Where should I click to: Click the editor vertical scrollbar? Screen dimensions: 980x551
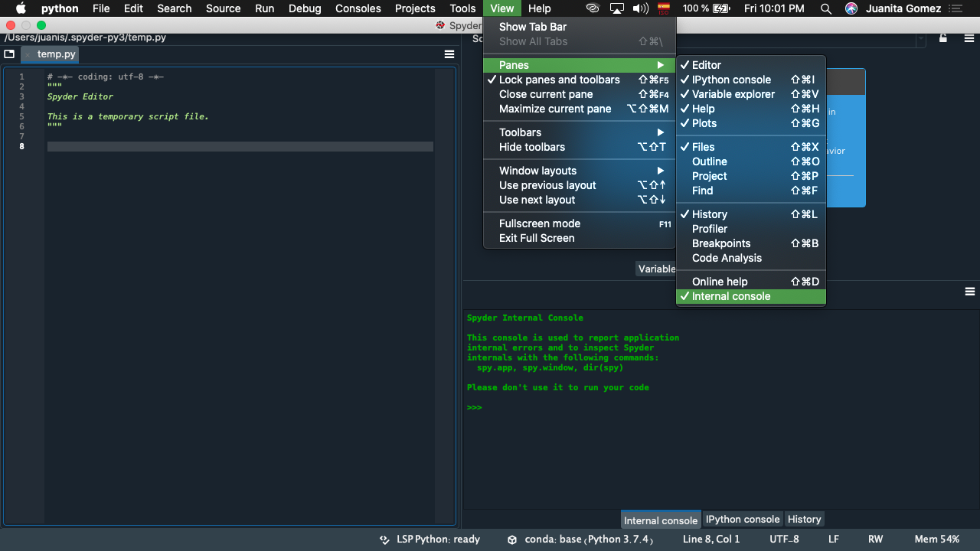445,295
